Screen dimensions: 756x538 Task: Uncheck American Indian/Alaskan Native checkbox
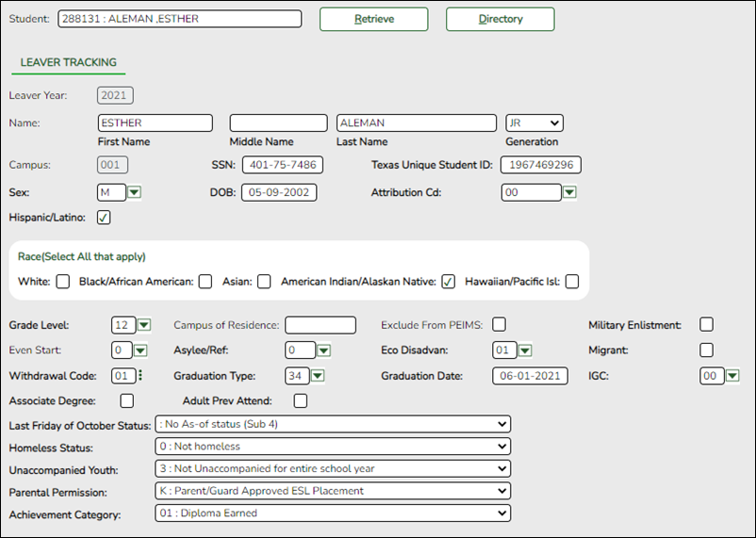tap(449, 282)
